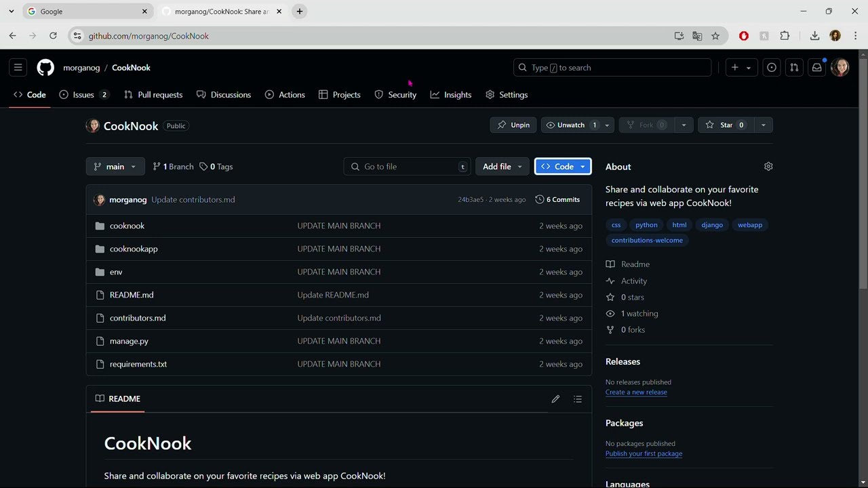The width and height of the screenshot is (868, 488).
Task: Expand the Star lists dropdown arrow
Action: point(763,125)
